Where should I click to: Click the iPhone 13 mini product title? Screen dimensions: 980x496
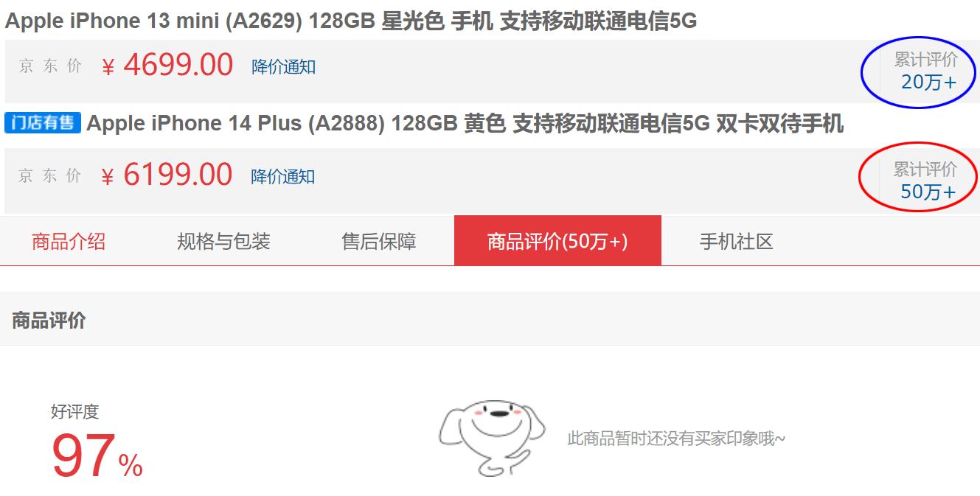click(351, 21)
